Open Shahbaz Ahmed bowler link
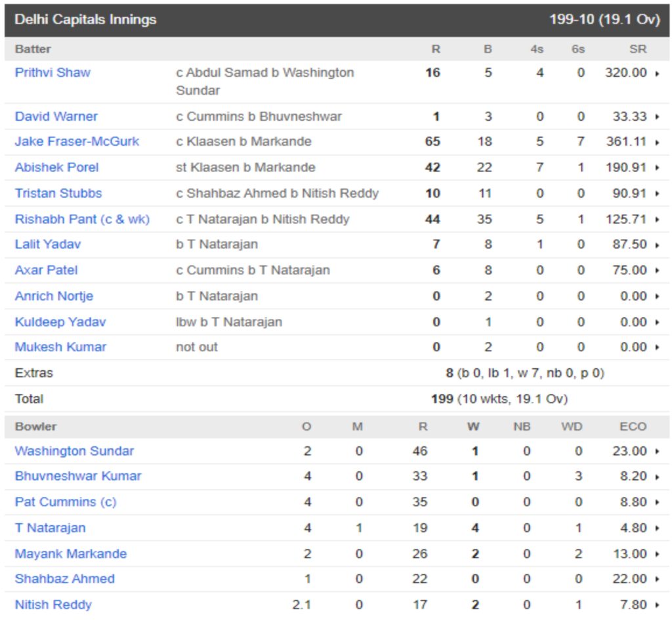 65,579
